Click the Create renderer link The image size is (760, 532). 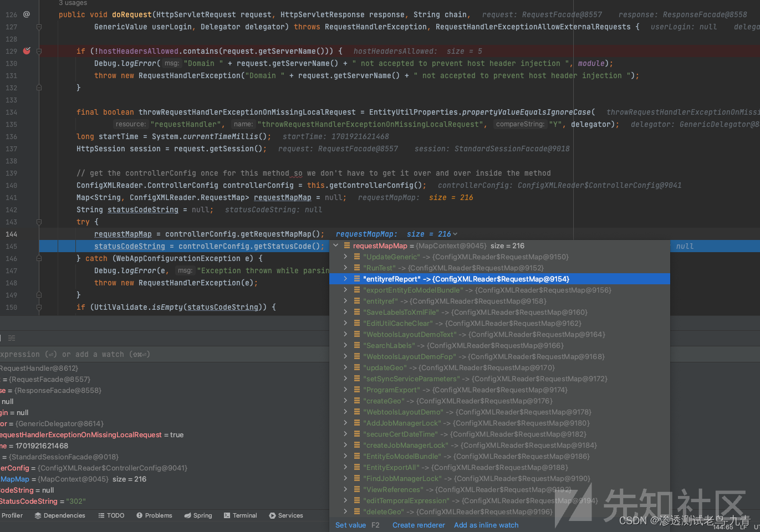418,525
